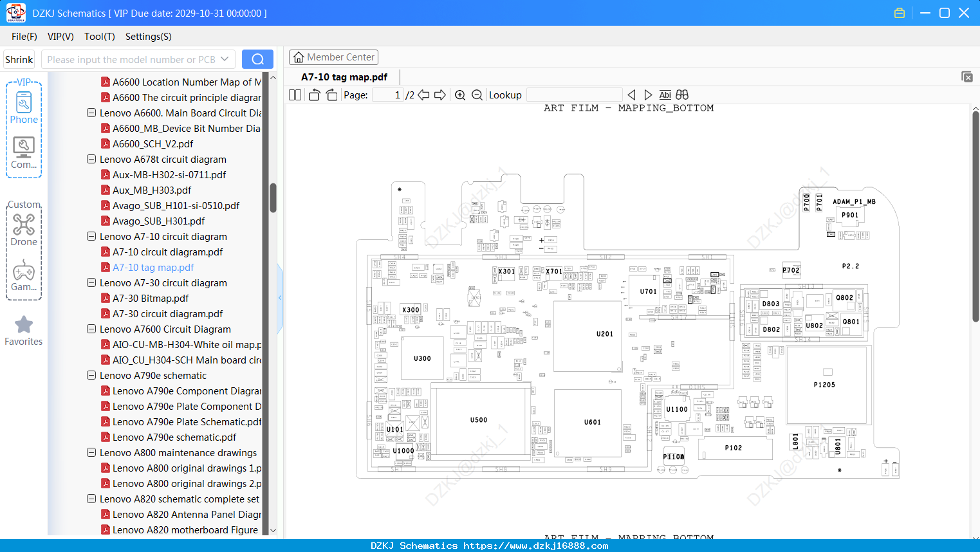
Task: Collapse Lenovo A7-10 circuit diagram folder
Action: pyautogui.click(x=91, y=236)
